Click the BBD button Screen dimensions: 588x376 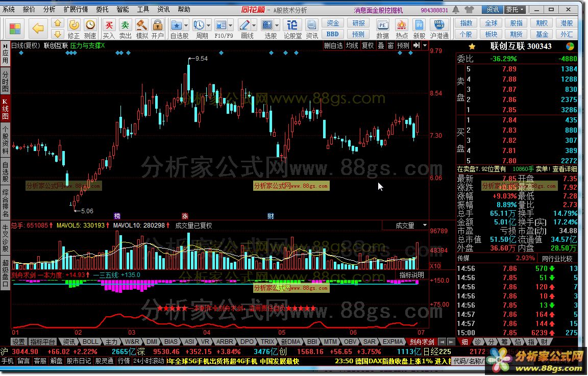[333, 34]
